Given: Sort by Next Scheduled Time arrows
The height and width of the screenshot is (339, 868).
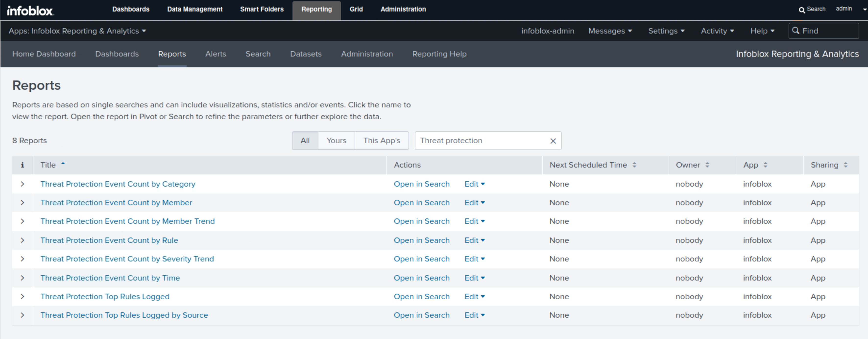Looking at the screenshot, I should [x=635, y=165].
